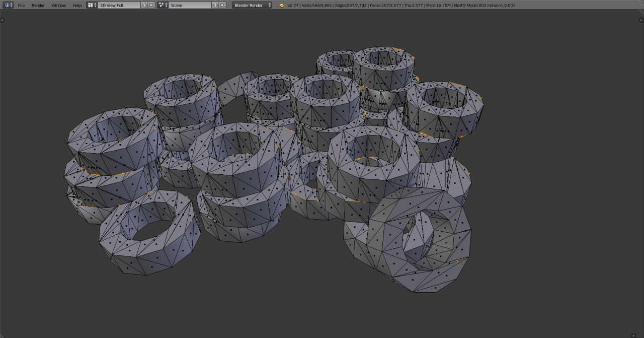Open the Help menu

[x=77, y=5]
